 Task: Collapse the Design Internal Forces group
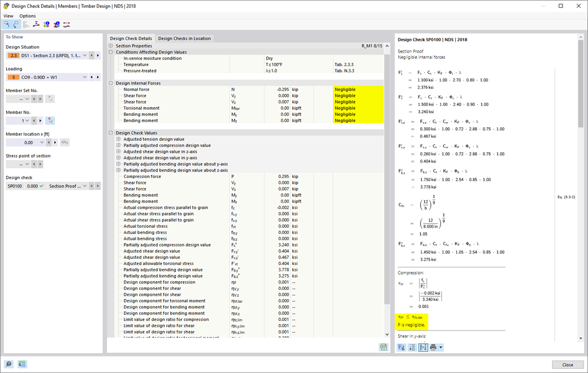(x=111, y=83)
